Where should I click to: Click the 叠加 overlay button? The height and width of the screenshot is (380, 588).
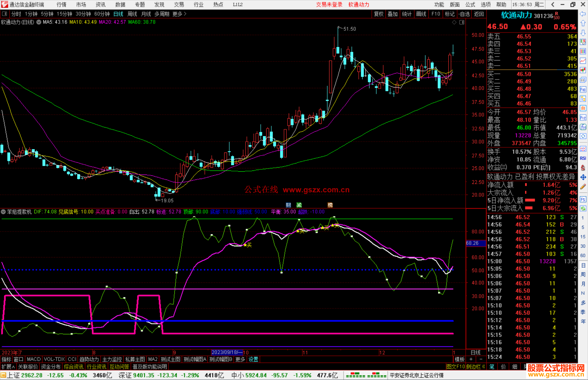tap(393, 14)
